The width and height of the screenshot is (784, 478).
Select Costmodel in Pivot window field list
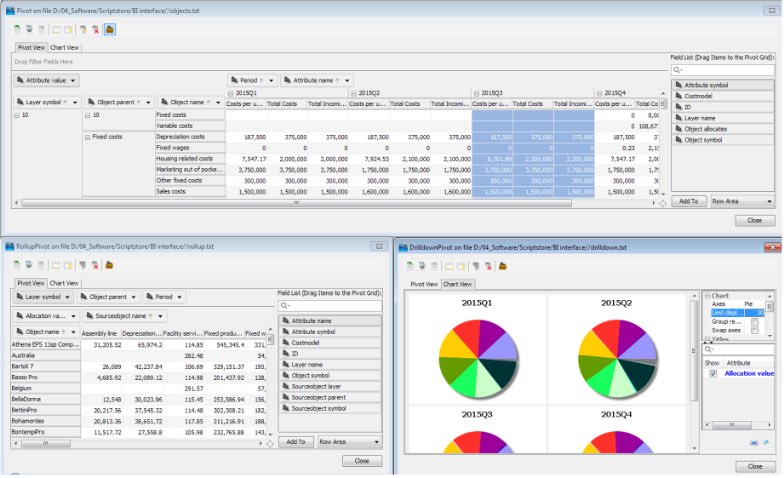(x=722, y=96)
